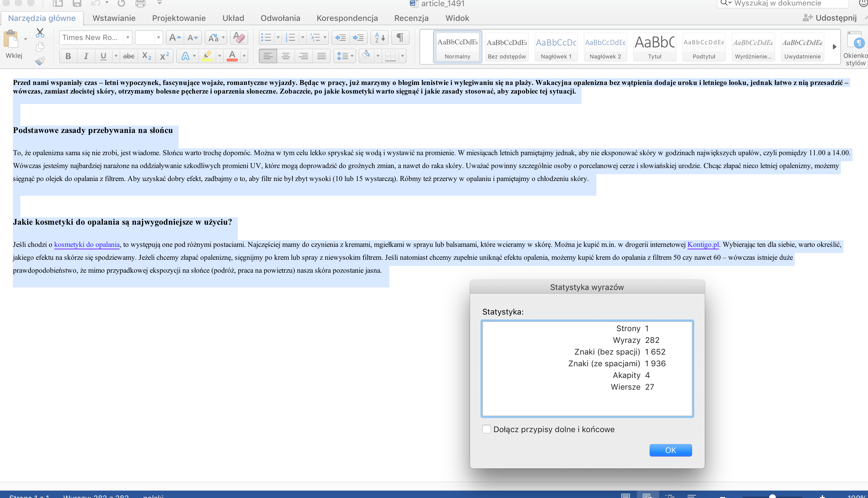Justify the text alignment
Screen dimensions: 868x498
[x=321, y=56]
